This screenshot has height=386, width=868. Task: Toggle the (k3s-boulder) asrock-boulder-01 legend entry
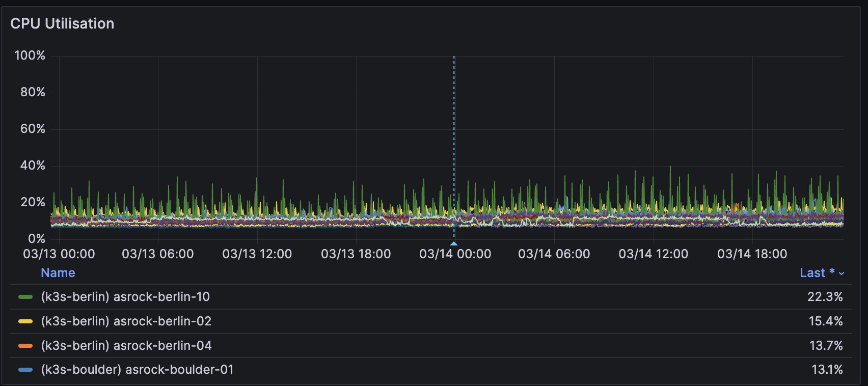[x=137, y=370]
